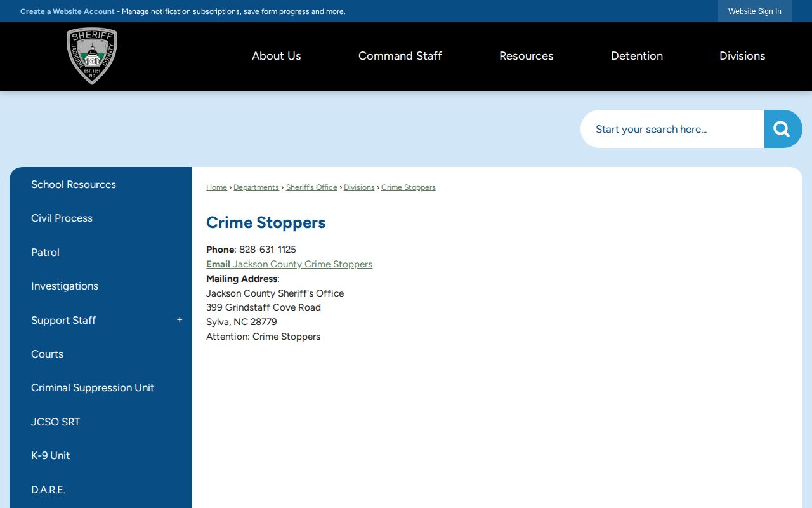Open the About Us menu

(277, 56)
